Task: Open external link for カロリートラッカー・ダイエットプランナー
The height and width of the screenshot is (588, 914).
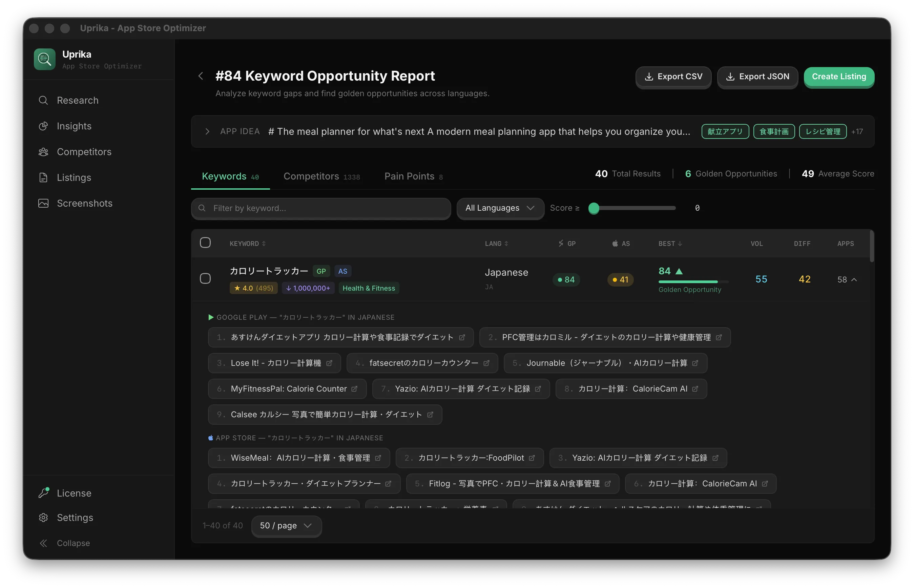Action: pyautogui.click(x=388, y=484)
